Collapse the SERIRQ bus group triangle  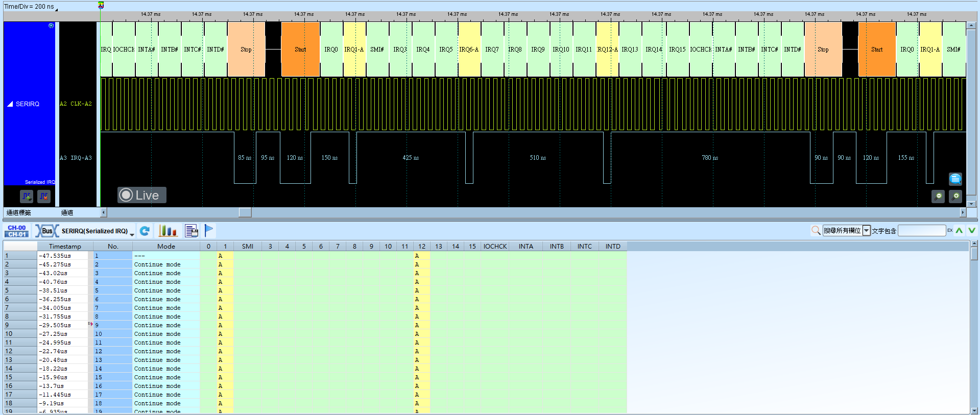click(10, 104)
